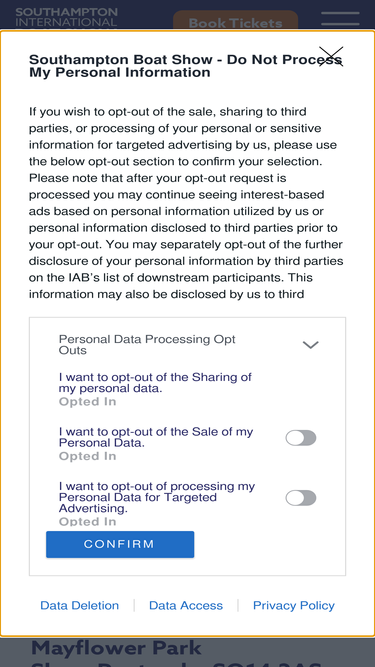Click the dialog title Do Not Process text
The image size is (375, 667).
pyautogui.click(x=186, y=66)
